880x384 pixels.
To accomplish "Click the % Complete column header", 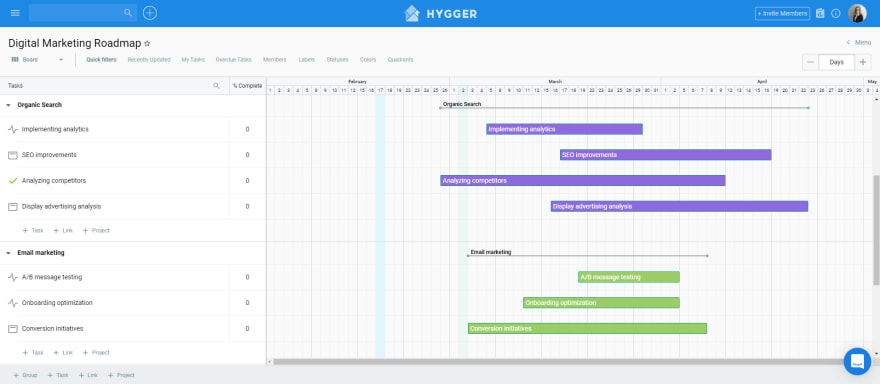I will (x=247, y=86).
